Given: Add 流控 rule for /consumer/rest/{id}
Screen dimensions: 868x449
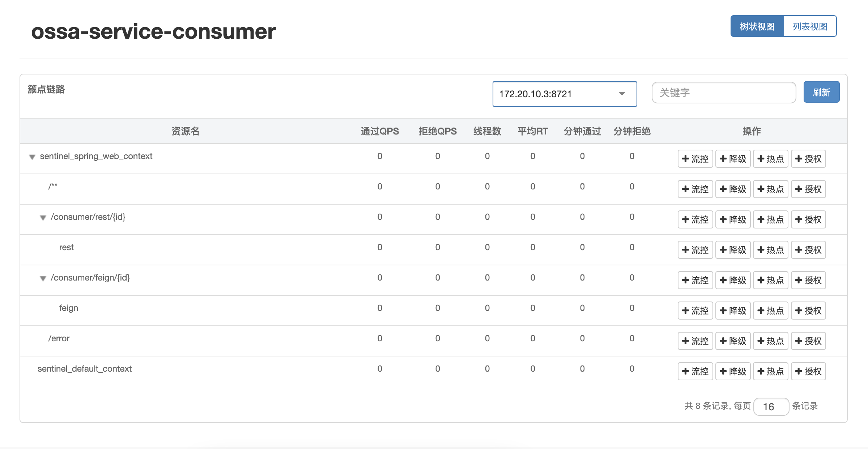Looking at the screenshot, I should click(695, 219).
